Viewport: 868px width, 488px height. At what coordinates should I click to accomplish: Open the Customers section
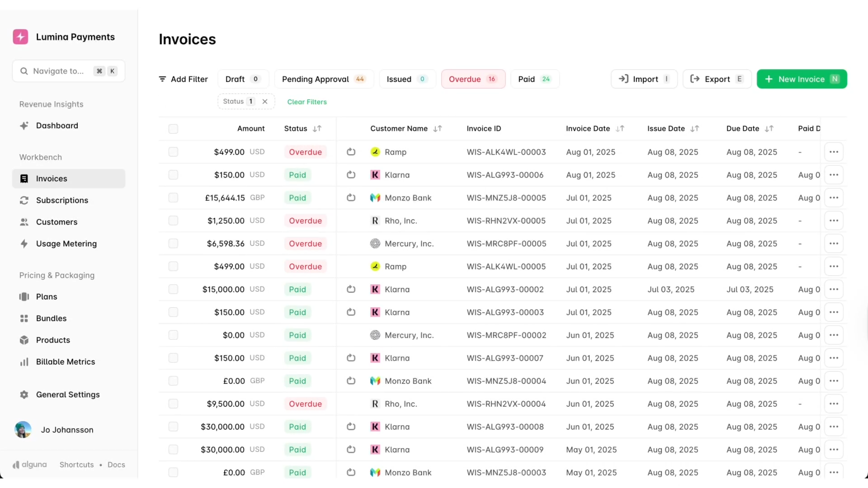tap(56, 222)
